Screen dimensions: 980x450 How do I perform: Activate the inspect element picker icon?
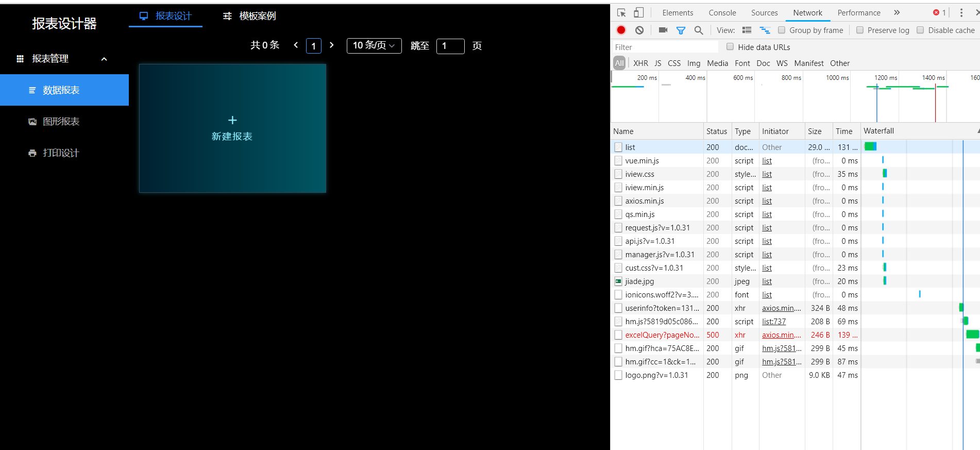[621, 13]
